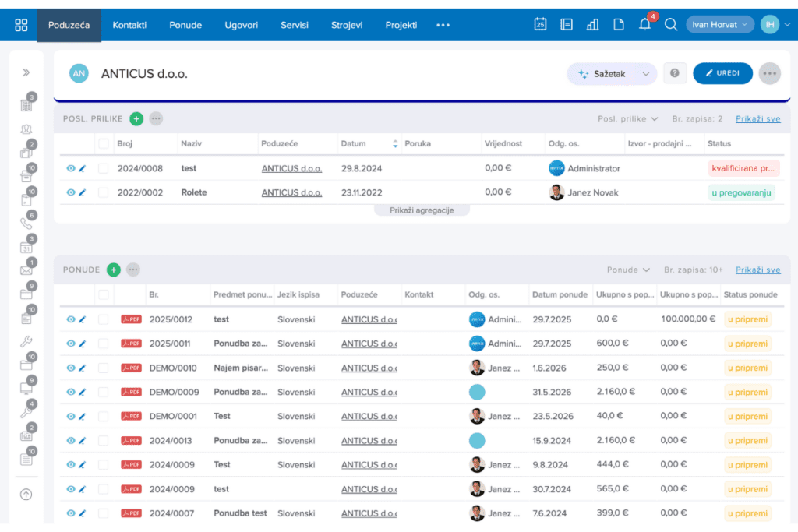Edit opportunity 2024/0008 with pencil icon

click(x=83, y=168)
